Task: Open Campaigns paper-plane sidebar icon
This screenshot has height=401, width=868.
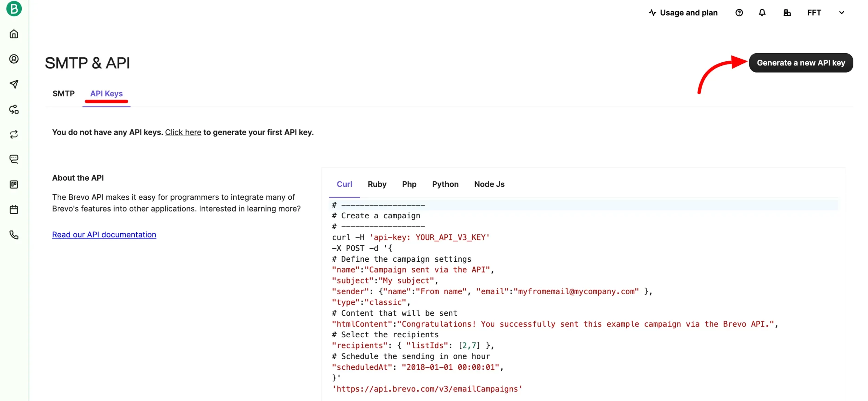Action: (x=14, y=84)
